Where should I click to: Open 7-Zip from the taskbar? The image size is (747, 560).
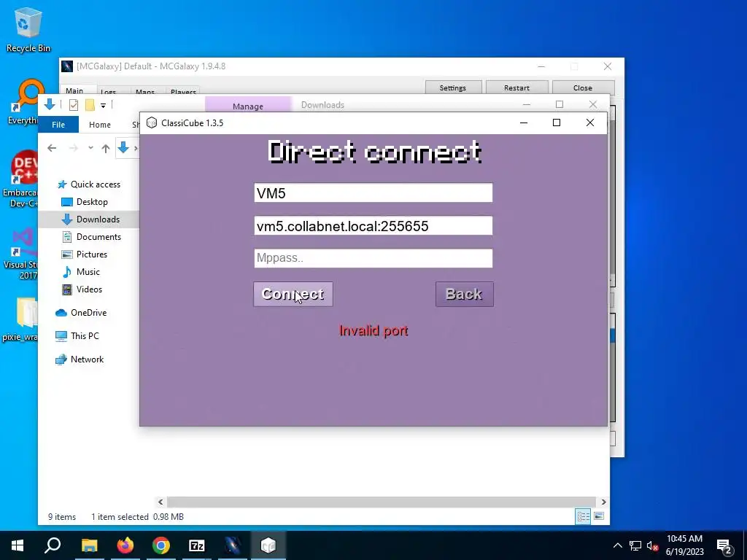(x=197, y=545)
